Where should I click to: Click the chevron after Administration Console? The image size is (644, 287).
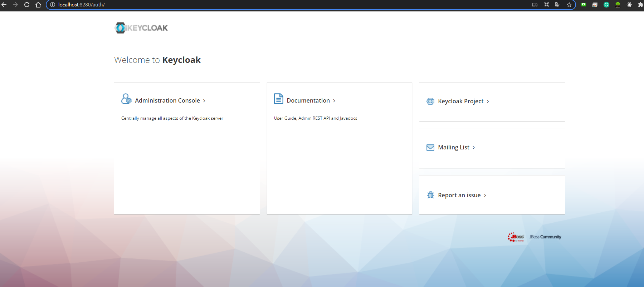click(x=204, y=101)
